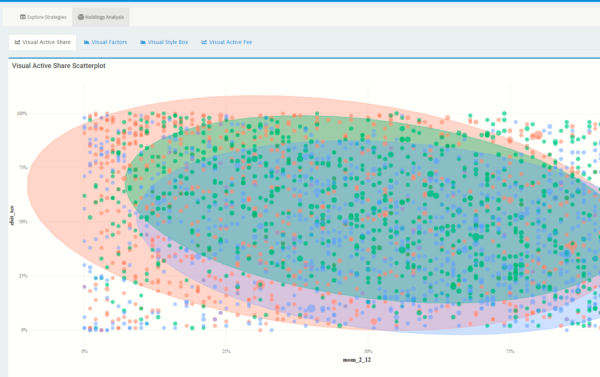Click the 0% y-axis tick label
The image size is (600, 377).
(x=24, y=330)
